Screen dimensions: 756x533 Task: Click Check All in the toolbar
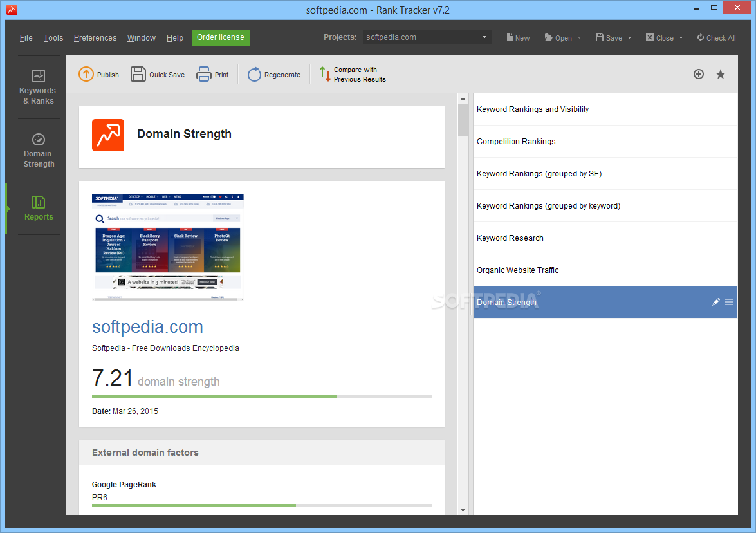click(x=716, y=37)
